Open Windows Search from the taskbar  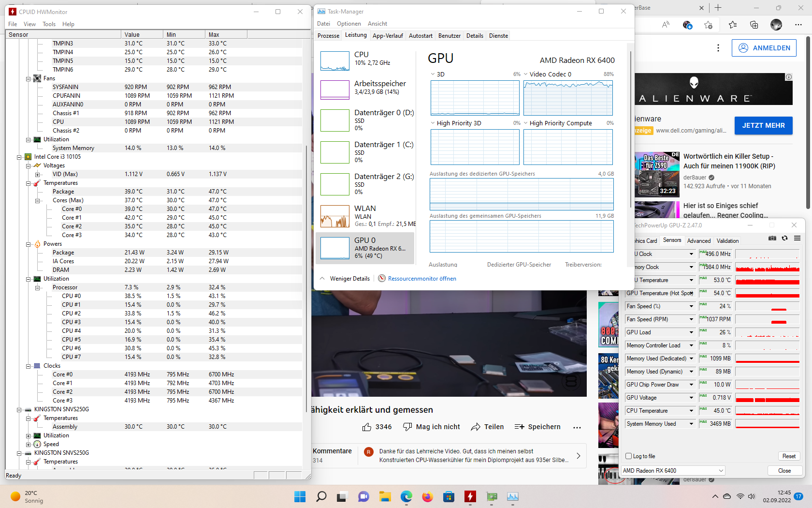click(321, 496)
